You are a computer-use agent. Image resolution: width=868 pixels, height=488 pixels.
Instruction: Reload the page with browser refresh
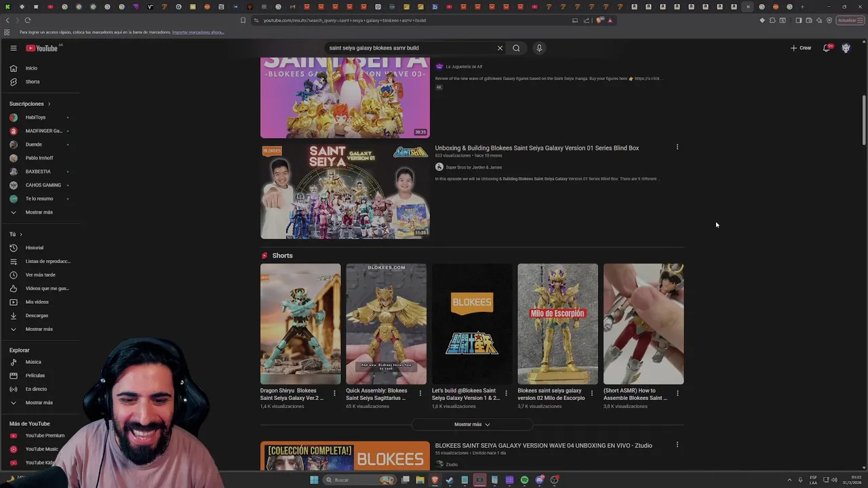(x=27, y=20)
